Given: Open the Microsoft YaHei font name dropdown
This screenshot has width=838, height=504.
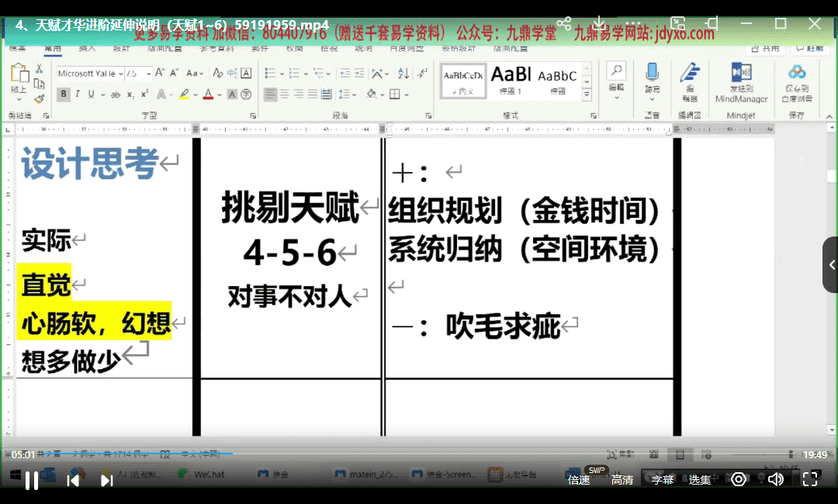Looking at the screenshot, I should (119, 74).
